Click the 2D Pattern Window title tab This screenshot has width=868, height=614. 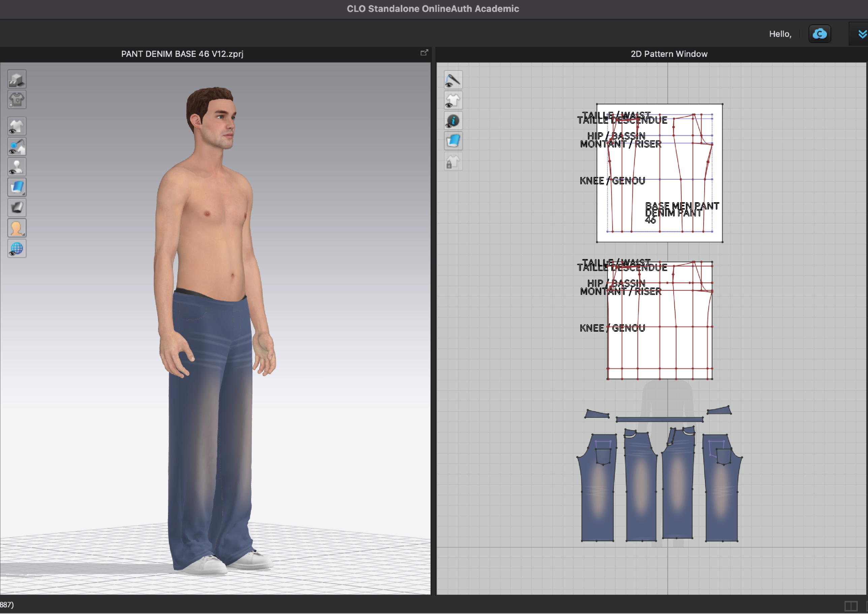coord(669,54)
